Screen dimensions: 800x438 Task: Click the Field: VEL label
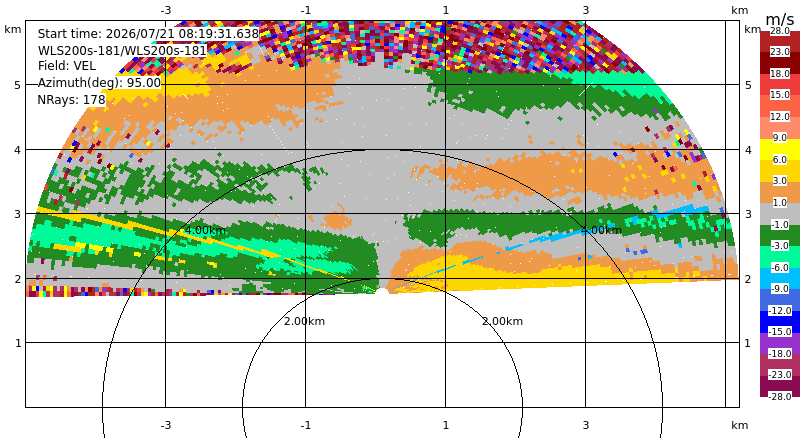(66, 66)
